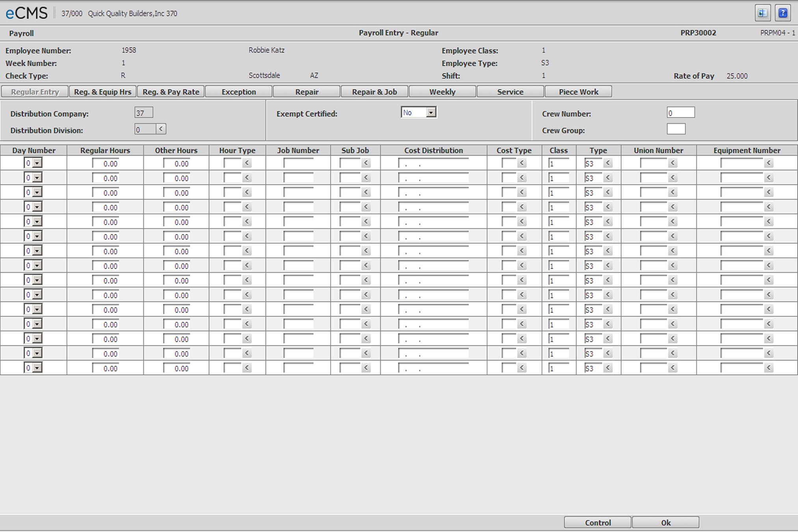Click Other Hours field in first row

[176, 163]
